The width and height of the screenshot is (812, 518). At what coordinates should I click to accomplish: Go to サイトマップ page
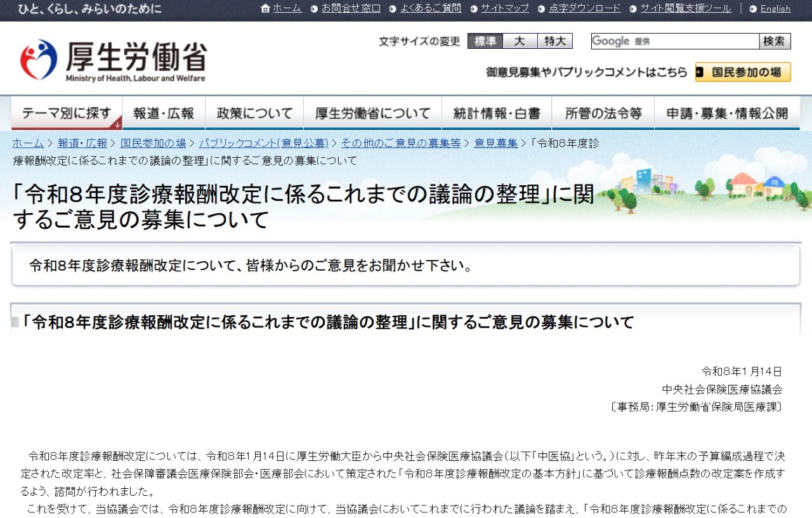pos(504,9)
